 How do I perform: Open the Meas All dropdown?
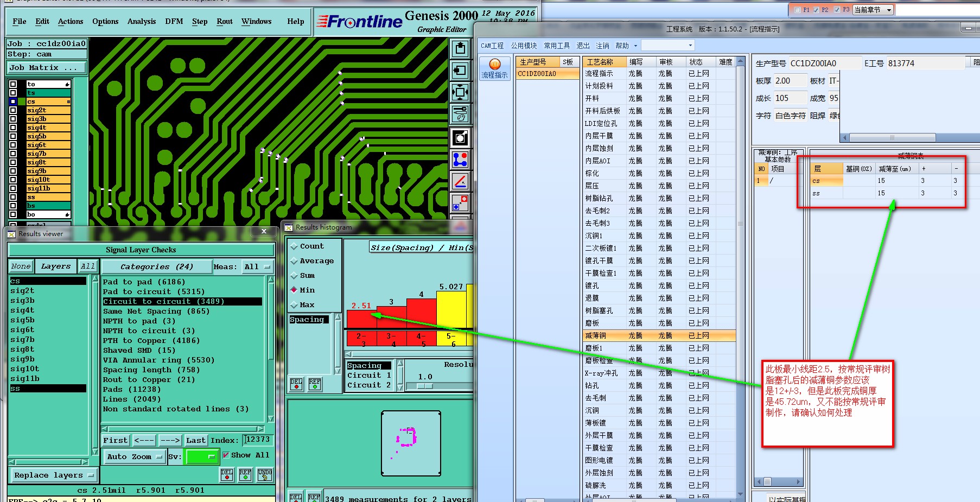click(x=258, y=266)
